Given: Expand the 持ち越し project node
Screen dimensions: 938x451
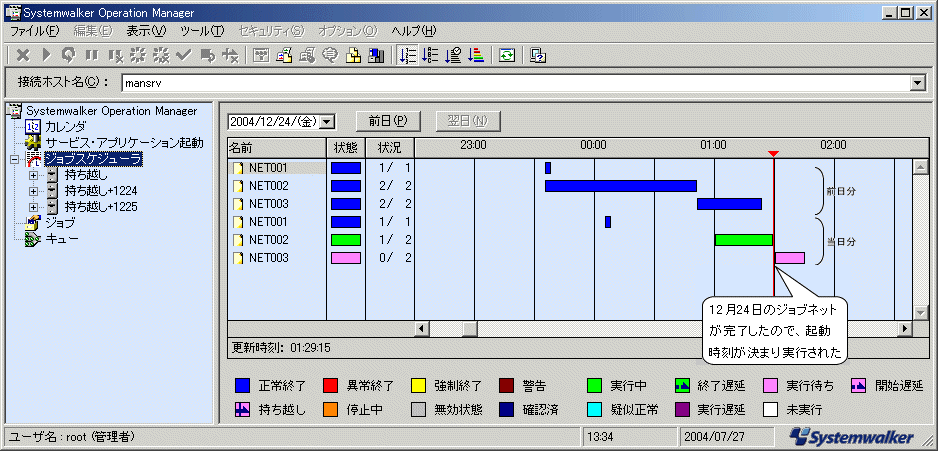Looking at the screenshot, I should point(34,176).
